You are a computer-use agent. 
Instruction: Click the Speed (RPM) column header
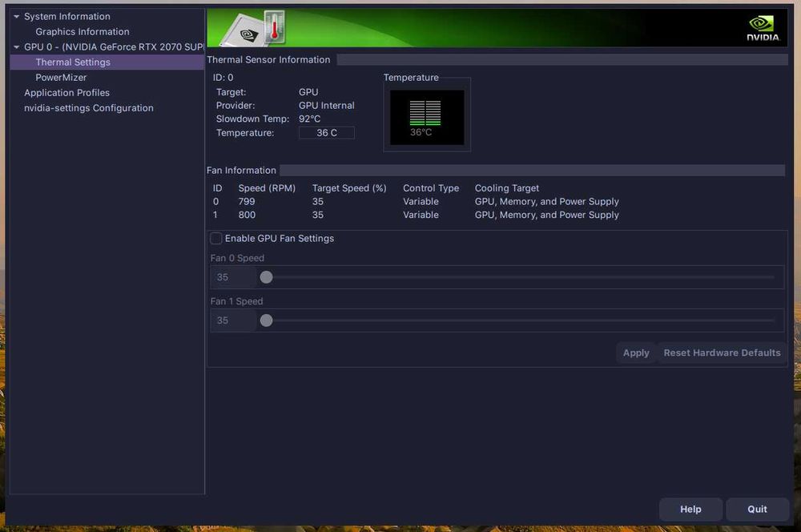pos(267,188)
